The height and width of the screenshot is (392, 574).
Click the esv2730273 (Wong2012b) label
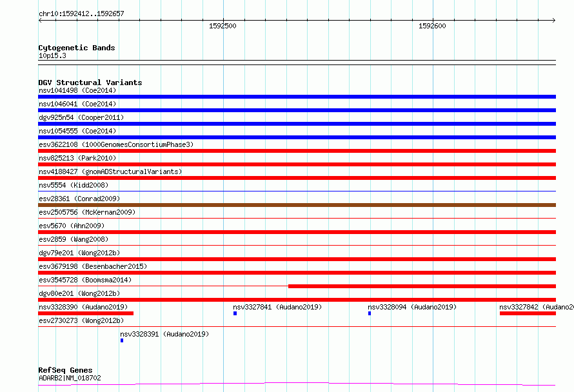(x=81, y=320)
